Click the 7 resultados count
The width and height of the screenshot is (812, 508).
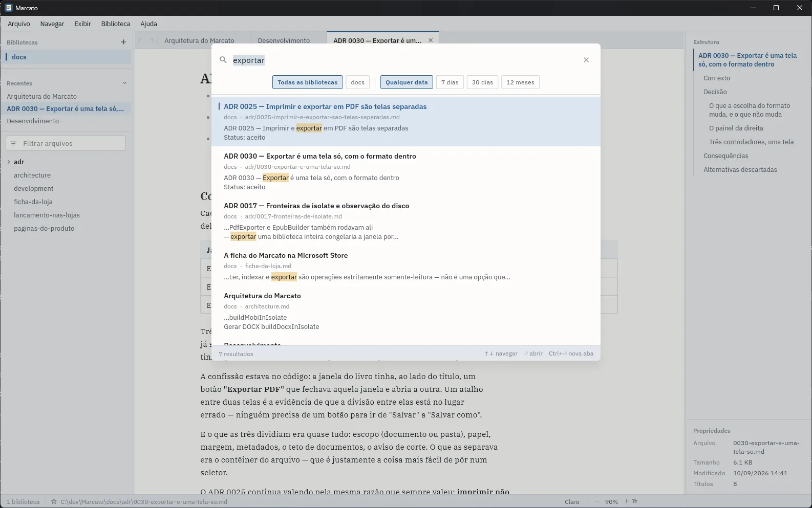tap(236, 354)
